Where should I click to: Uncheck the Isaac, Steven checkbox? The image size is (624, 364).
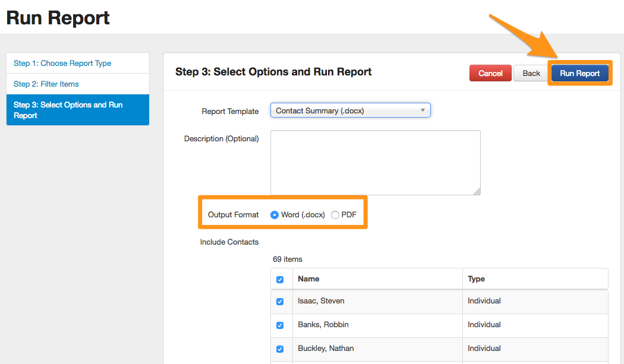click(x=280, y=302)
